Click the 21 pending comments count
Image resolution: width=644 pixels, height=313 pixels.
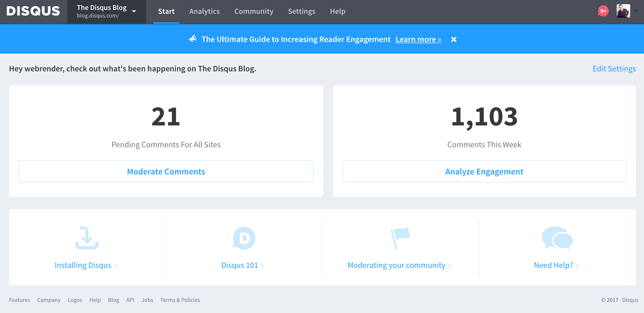tap(166, 116)
